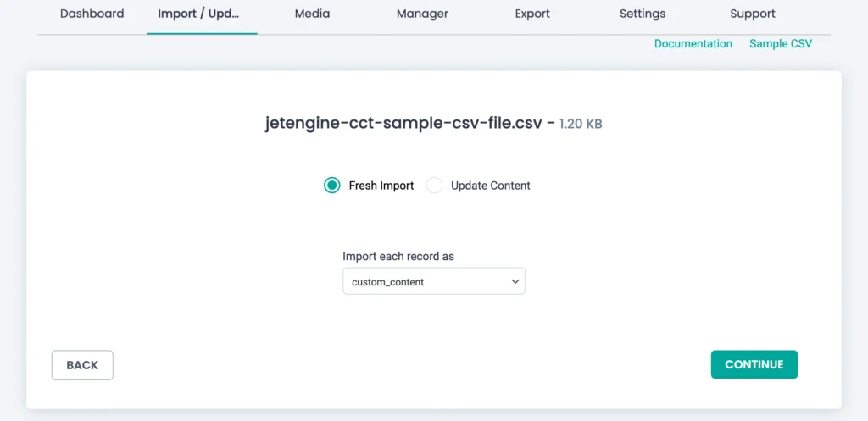Viewport: 868px width, 421px height.
Task: Open the Dashboard tab
Action: (92, 14)
